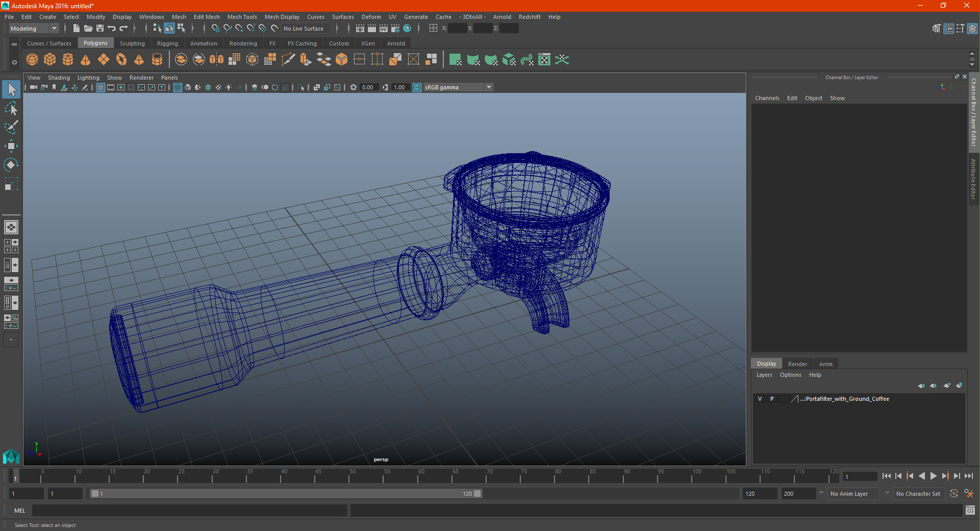Open the Modeling menu set dropdown

click(34, 29)
